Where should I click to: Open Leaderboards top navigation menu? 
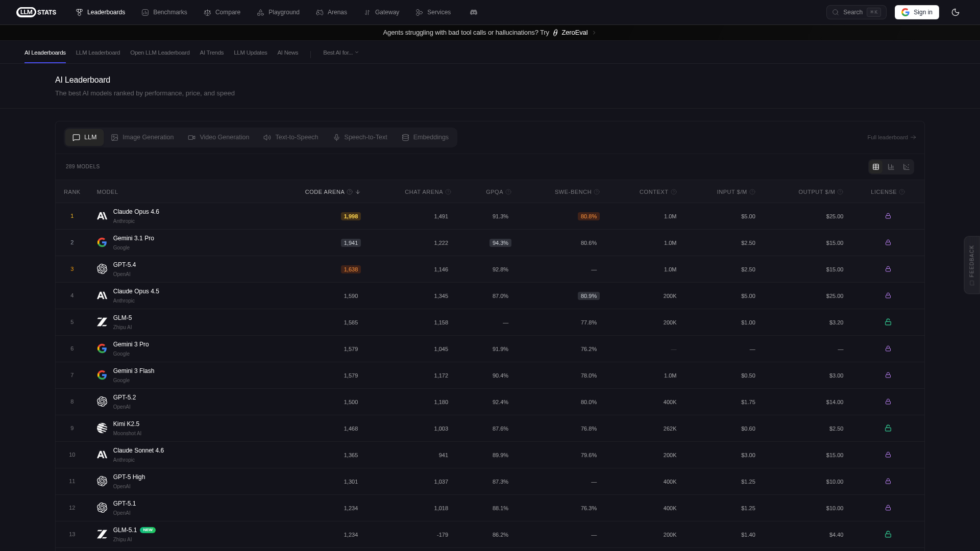(x=101, y=12)
